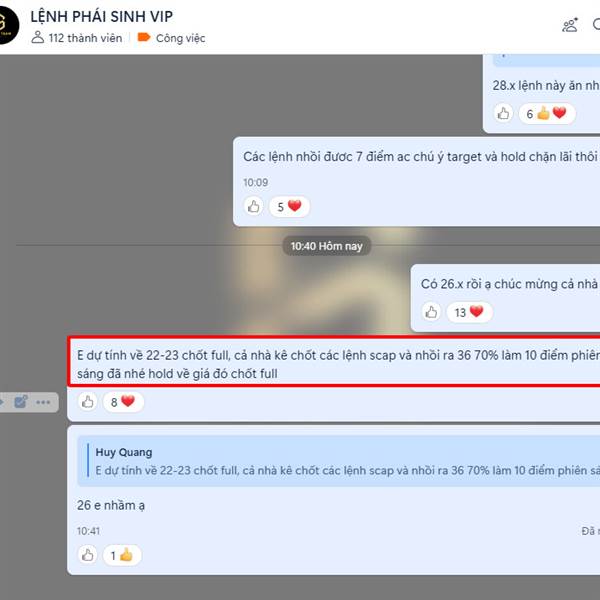Like the highlighted 'E dự tính' message
Viewport: 600px width, 600px height.
87,402
